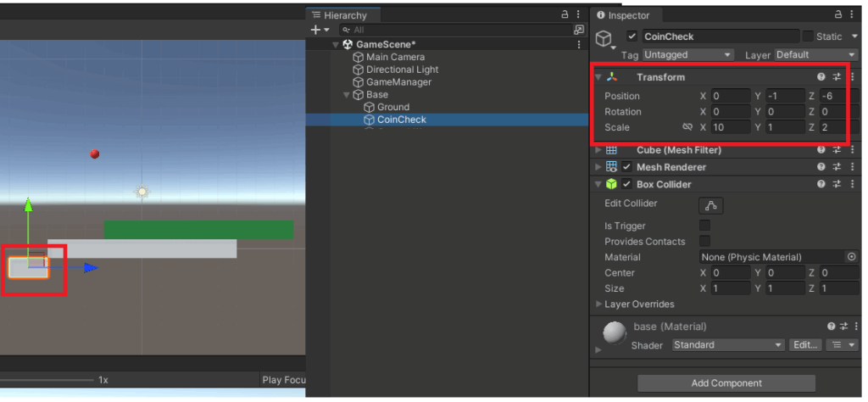
Task: Click the Physic Material object picker icon
Action: point(851,257)
